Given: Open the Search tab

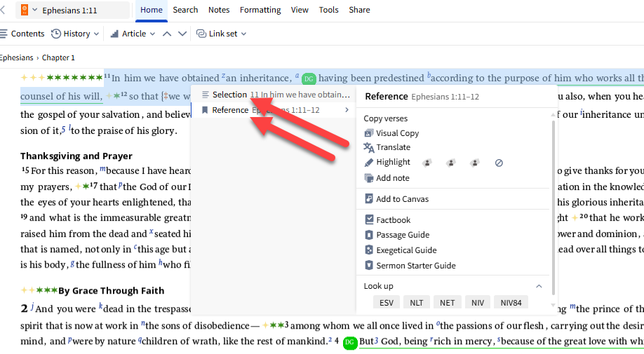Looking at the screenshot, I should point(185,10).
